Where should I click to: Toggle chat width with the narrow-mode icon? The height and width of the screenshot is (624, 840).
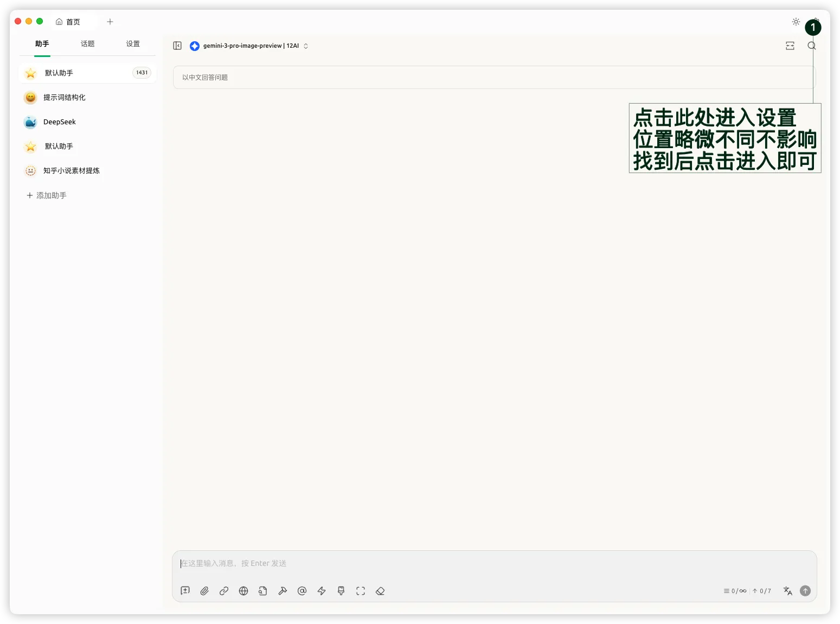point(790,46)
